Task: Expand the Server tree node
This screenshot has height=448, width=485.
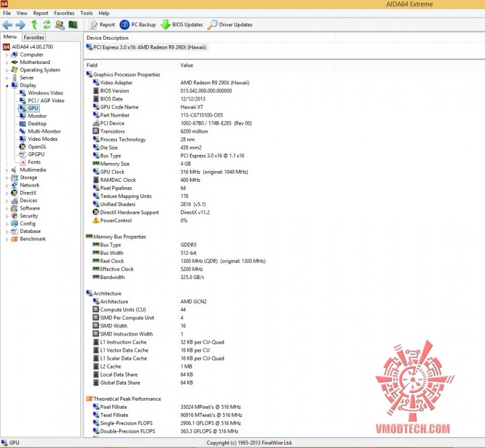Action: click(7, 78)
